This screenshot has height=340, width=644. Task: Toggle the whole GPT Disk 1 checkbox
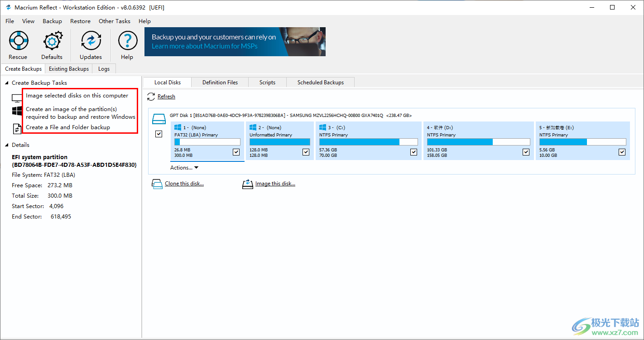click(159, 134)
